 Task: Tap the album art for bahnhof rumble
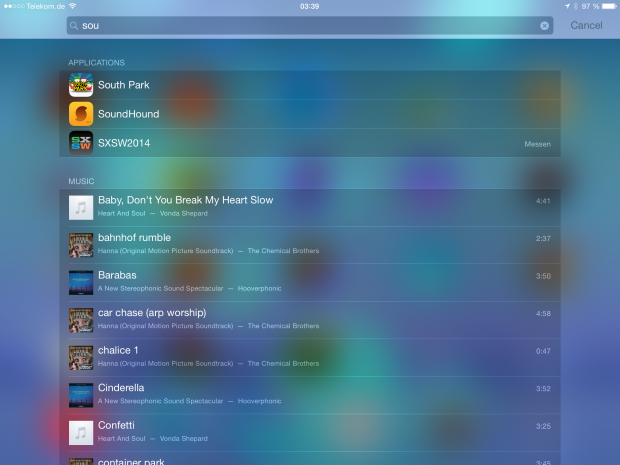[x=81, y=245]
